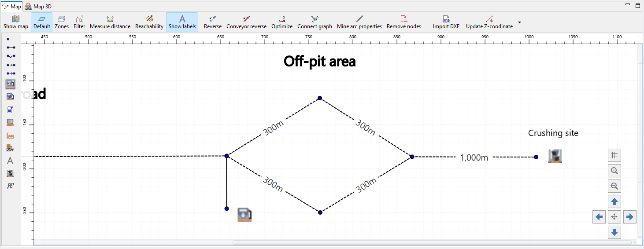Pan the map down with arrow button
The image size is (644, 249).
click(614, 232)
